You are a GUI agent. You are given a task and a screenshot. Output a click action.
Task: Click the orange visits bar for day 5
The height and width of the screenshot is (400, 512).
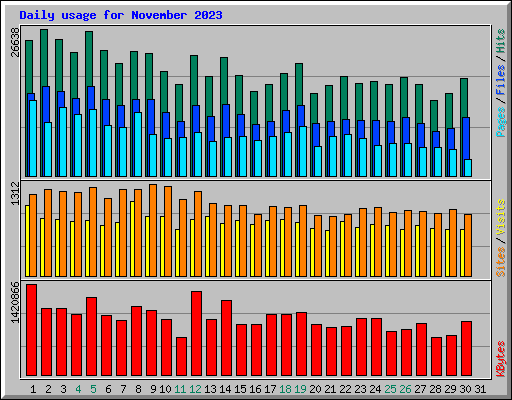point(93,232)
